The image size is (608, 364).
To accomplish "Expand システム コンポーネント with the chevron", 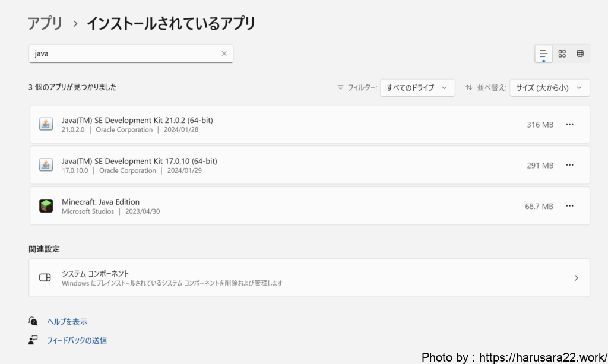I will 576,278.
